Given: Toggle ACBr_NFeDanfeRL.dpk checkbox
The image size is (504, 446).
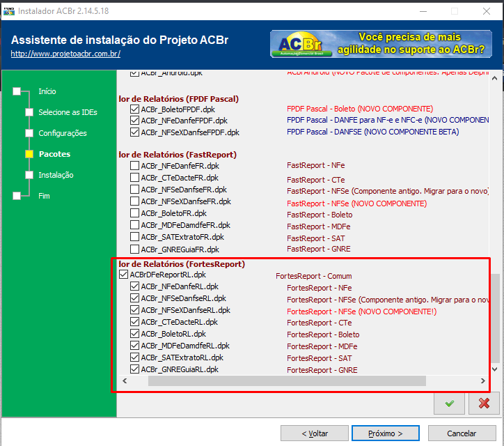Looking at the screenshot, I should pos(134,286).
